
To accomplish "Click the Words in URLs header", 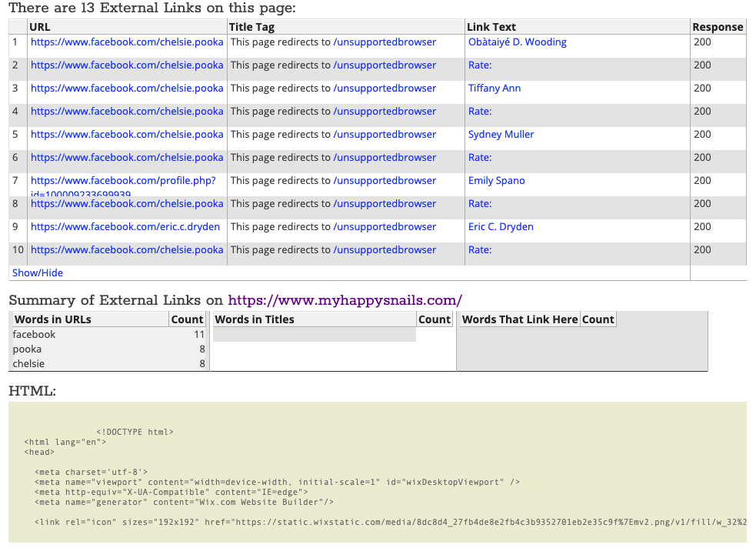I will click(x=90, y=319).
